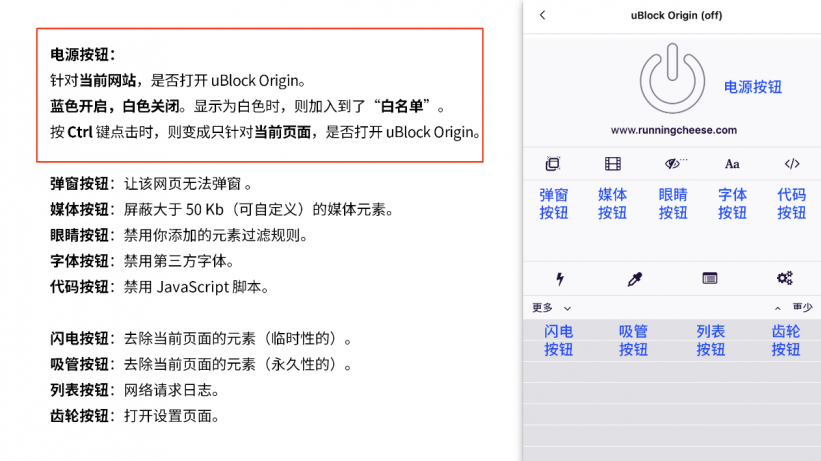Go back using the left chevron
The width and height of the screenshot is (821, 461).
(x=542, y=15)
